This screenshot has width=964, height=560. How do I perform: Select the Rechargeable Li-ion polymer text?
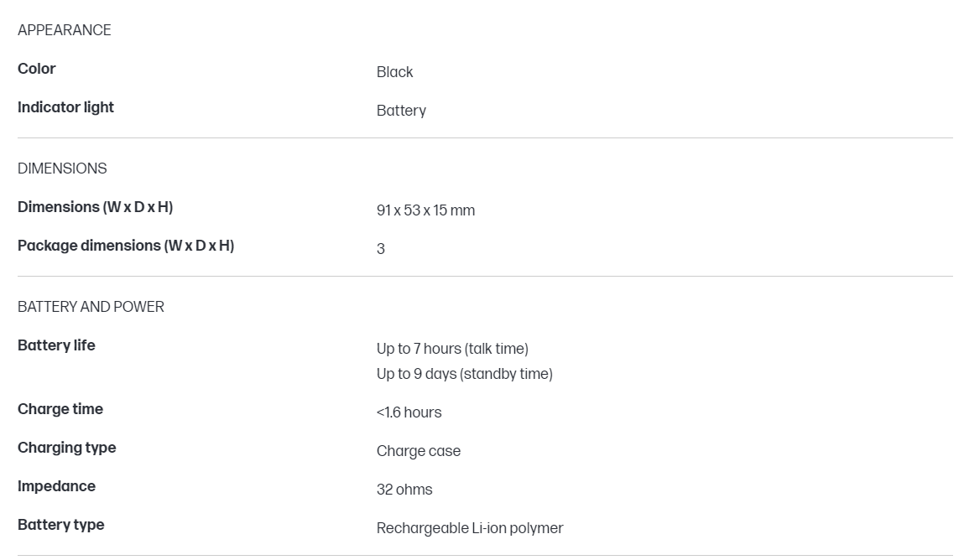tap(470, 528)
